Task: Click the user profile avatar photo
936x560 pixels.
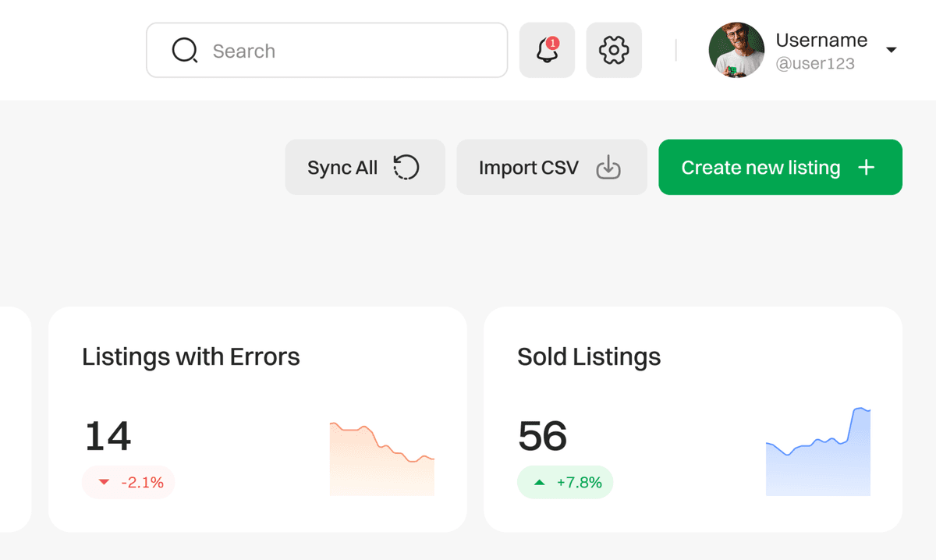Action: (x=736, y=51)
